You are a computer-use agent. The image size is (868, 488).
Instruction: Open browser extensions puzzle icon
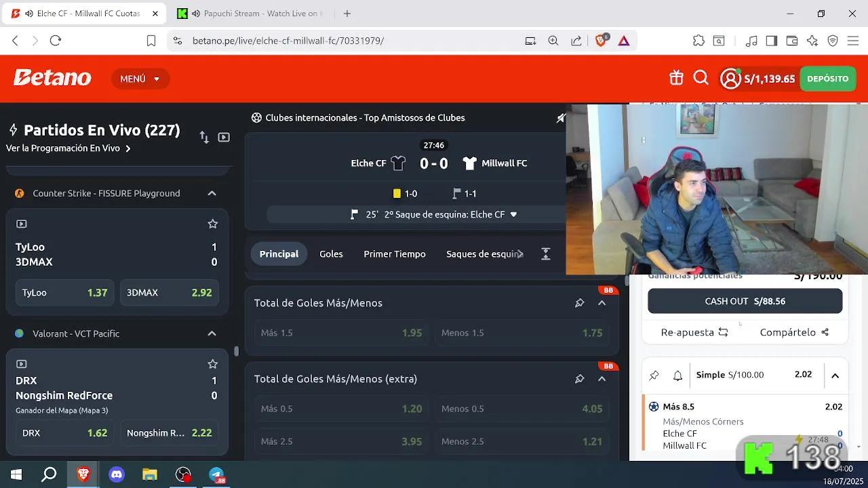pyautogui.click(x=698, y=41)
